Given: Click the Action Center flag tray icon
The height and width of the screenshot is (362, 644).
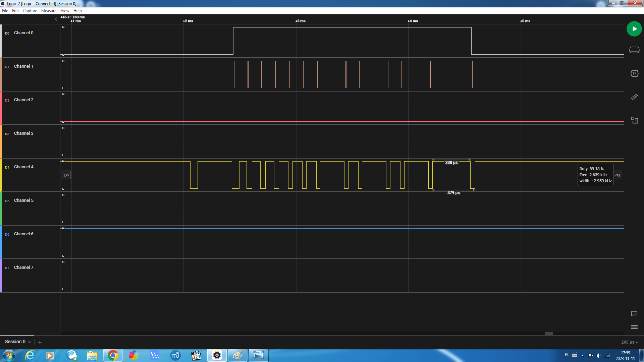Looking at the screenshot, I should coord(591,356).
